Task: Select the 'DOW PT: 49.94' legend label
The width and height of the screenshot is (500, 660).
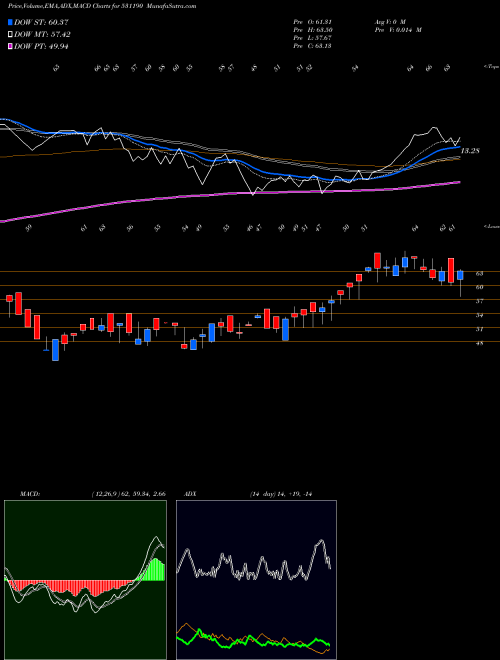Action: coord(41,46)
